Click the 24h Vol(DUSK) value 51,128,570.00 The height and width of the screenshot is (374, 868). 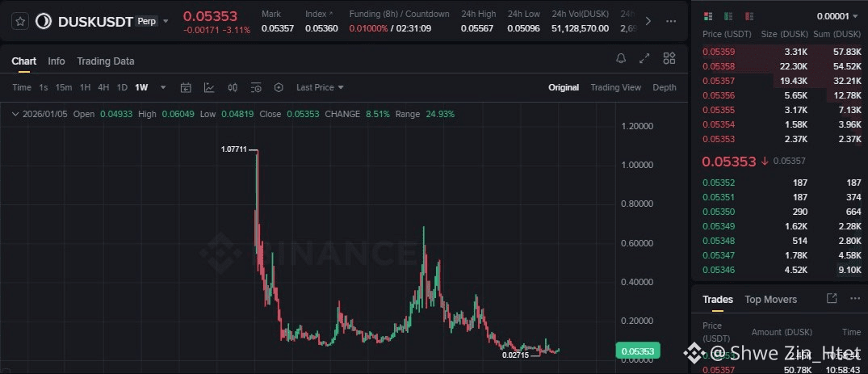click(x=580, y=28)
